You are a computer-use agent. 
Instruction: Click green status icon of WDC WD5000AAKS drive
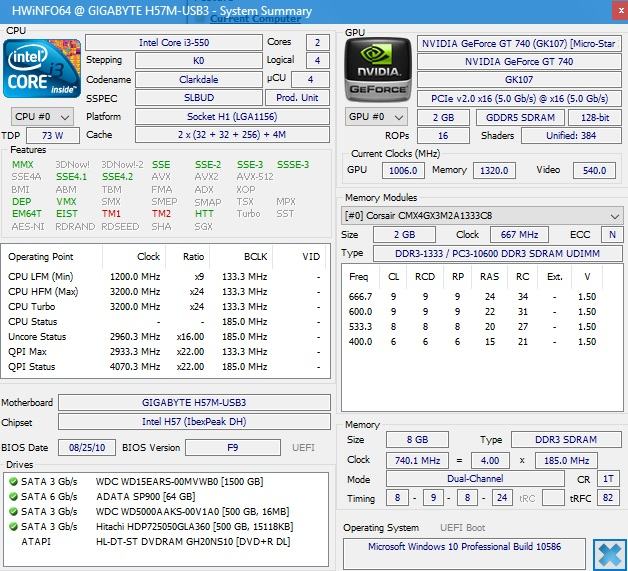click(x=13, y=512)
